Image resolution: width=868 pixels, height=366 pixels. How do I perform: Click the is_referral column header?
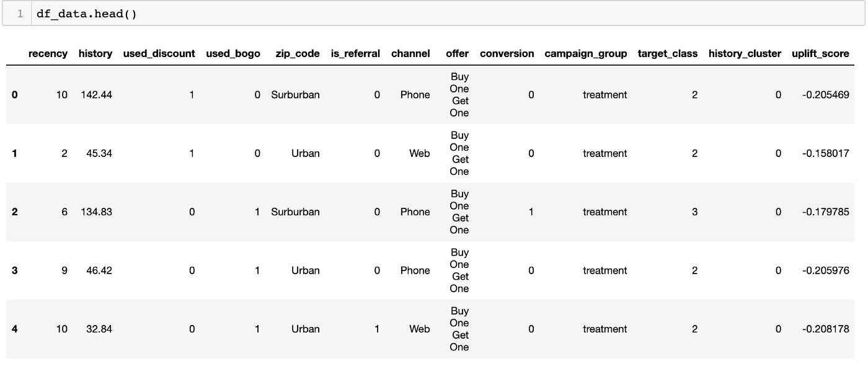click(x=355, y=53)
